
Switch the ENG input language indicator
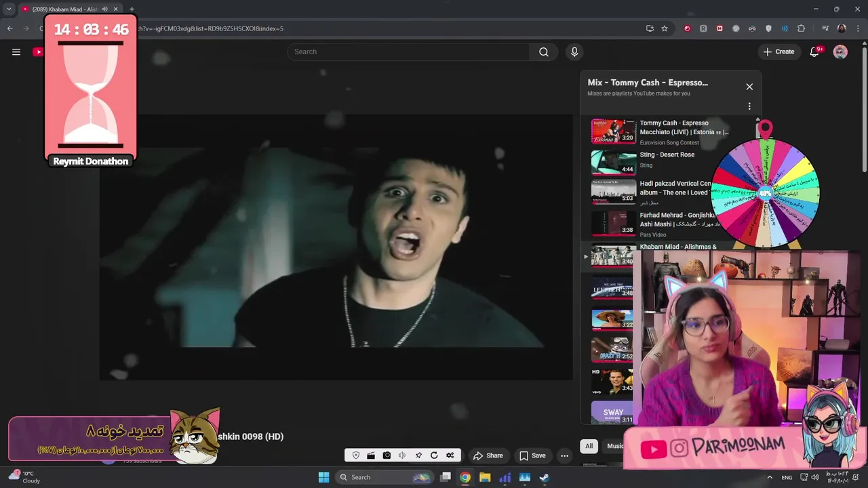click(787, 477)
